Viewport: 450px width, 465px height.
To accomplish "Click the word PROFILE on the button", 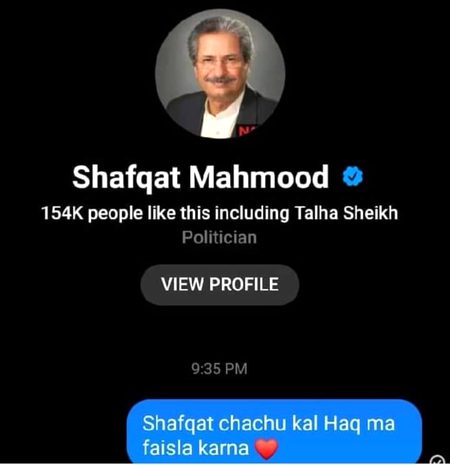I will (x=244, y=284).
